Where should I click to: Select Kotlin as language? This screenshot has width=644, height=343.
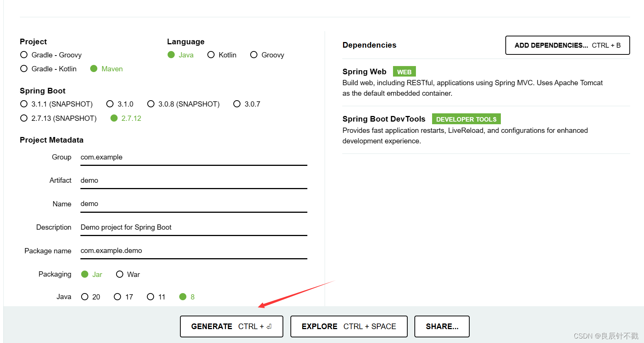pyautogui.click(x=222, y=55)
